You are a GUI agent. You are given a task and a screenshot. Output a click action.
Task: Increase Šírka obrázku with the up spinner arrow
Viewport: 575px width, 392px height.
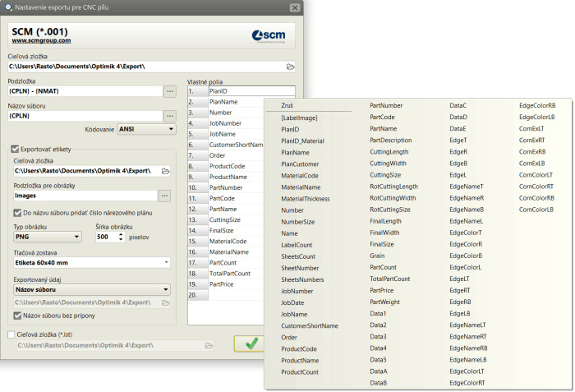[x=121, y=234]
